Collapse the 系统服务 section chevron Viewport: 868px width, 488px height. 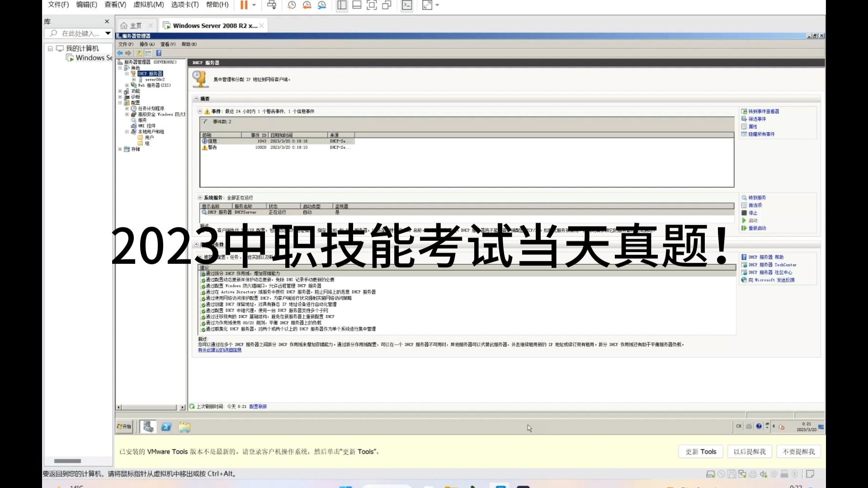200,197
